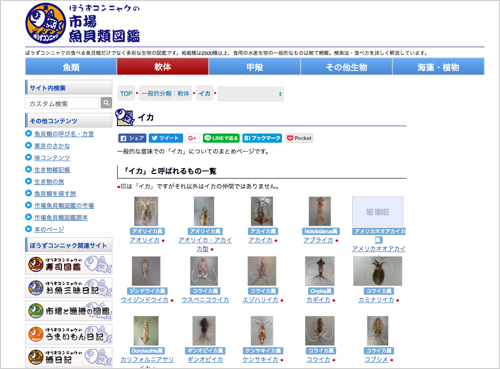This screenshot has width=500, height=369.
Task: Open the 味コンテンツ link
Action: 52,158
